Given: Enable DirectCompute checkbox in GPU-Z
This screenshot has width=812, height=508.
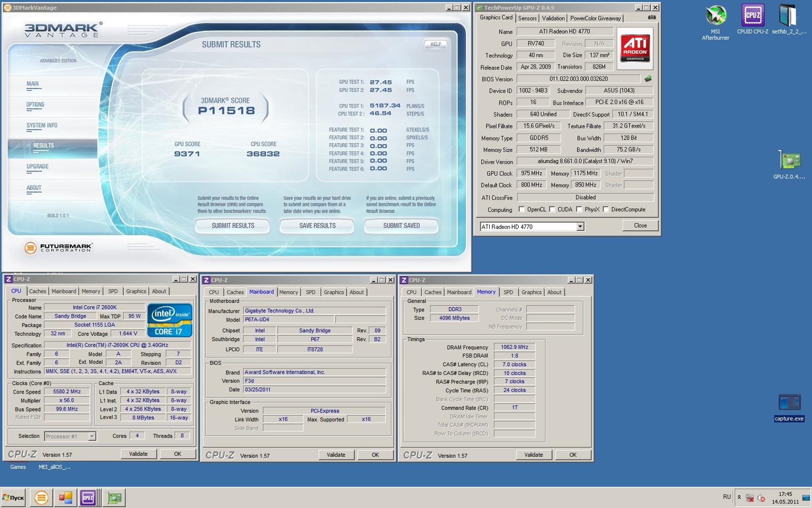Looking at the screenshot, I should [605, 209].
